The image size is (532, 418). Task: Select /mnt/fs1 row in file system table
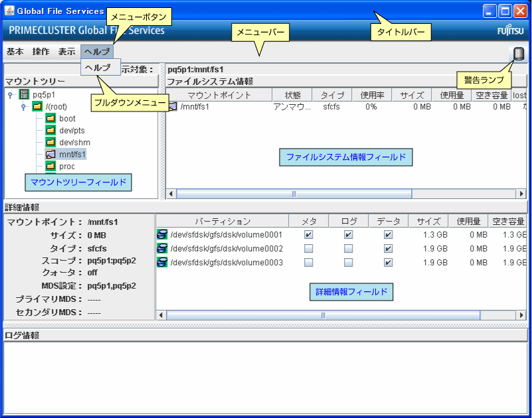[346, 107]
